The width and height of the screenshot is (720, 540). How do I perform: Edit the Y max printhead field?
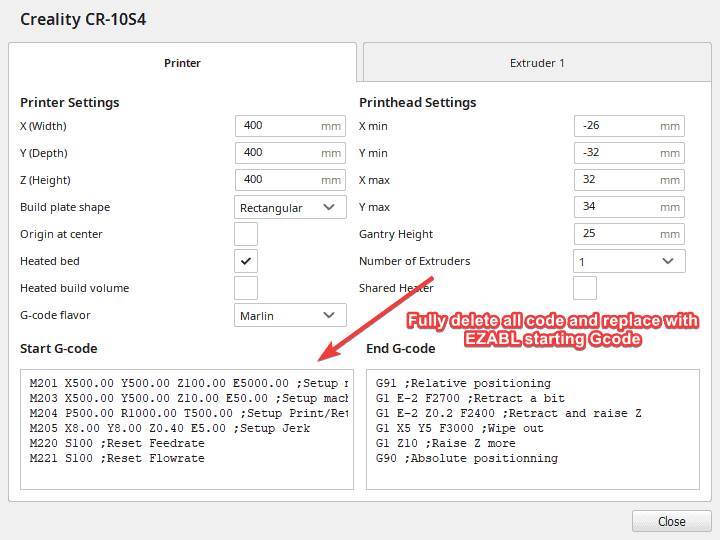pos(629,207)
